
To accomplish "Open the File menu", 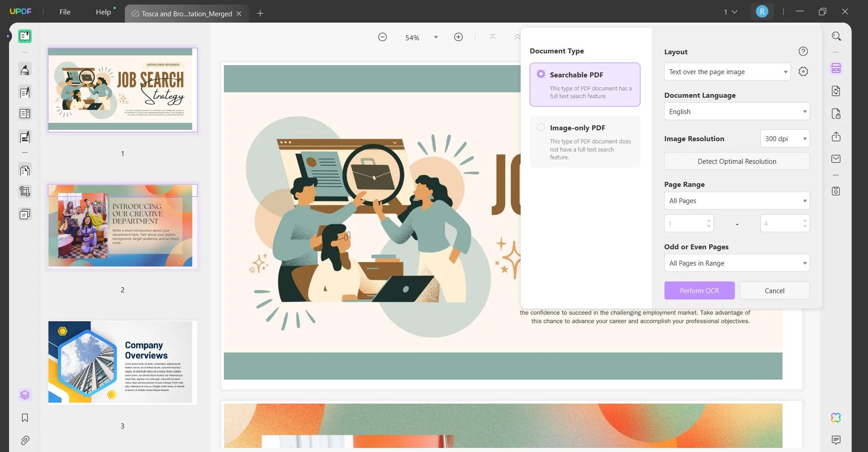I will pyautogui.click(x=65, y=12).
